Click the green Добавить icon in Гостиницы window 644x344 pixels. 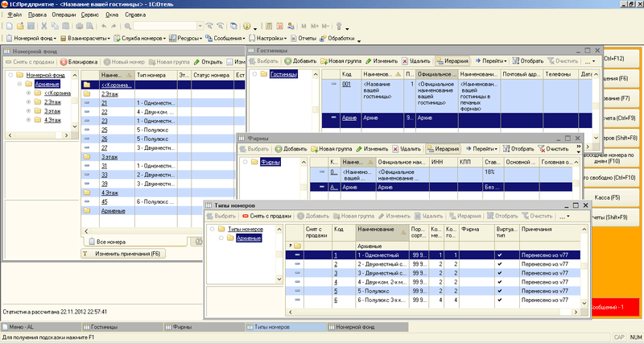(288, 61)
